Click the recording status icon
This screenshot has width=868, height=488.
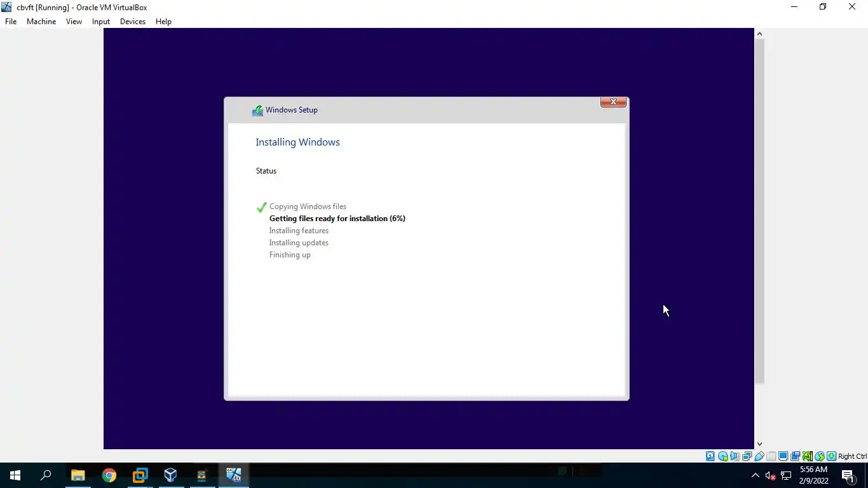click(x=795, y=456)
